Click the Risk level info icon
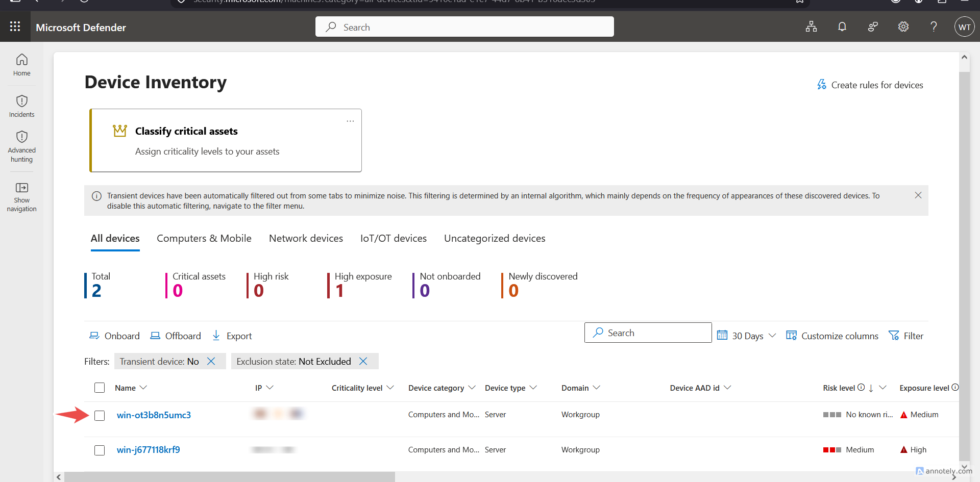 pos(861,387)
